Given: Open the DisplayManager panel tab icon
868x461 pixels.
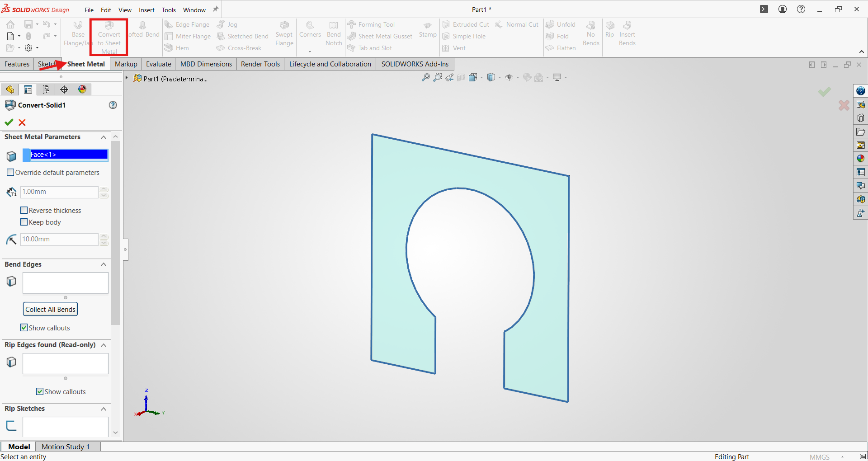Looking at the screenshot, I should [x=82, y=89].
